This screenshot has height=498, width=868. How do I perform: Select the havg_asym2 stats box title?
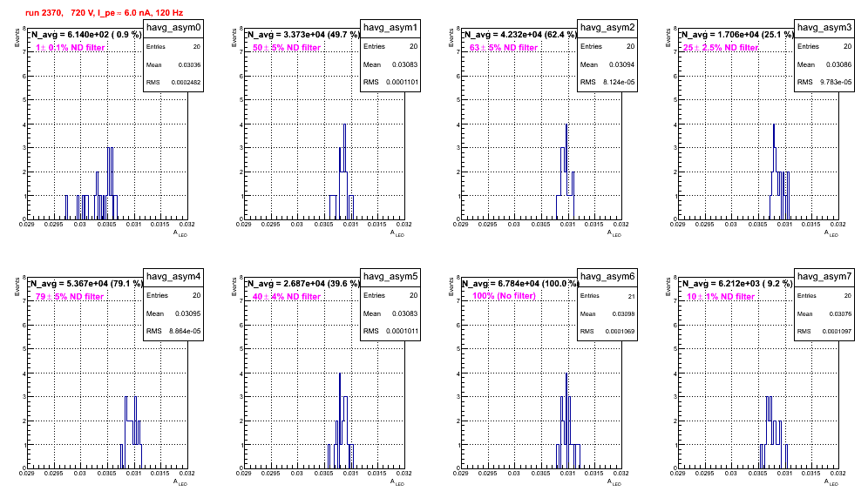(x=607, y=27)
